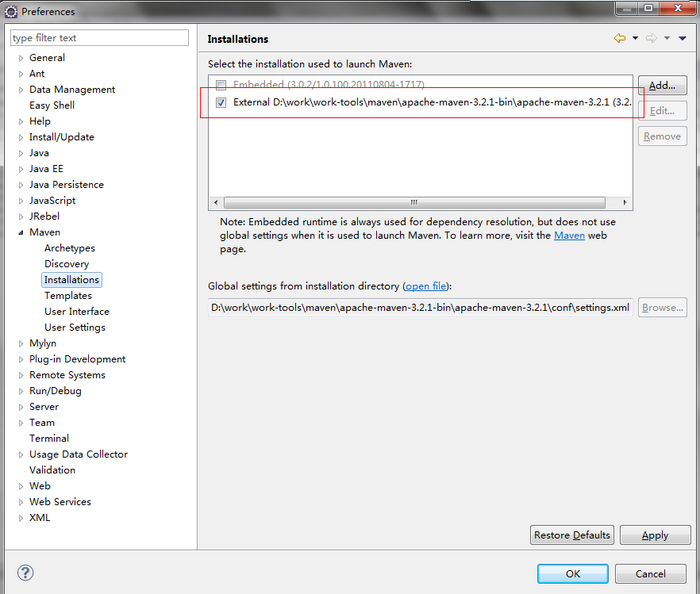The width and height of the screenshot is (700, 594).
Task: Expand the Java preferences node
Action: pos(21,153)
